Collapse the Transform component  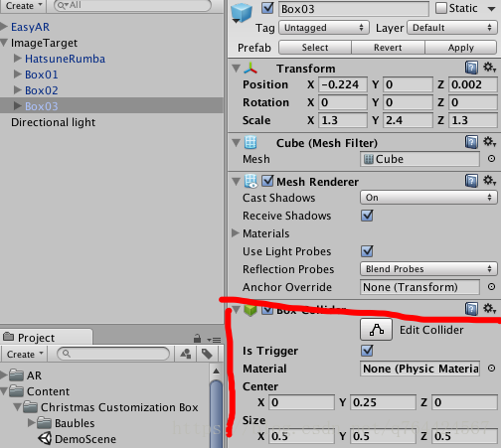tap(236, 69)
